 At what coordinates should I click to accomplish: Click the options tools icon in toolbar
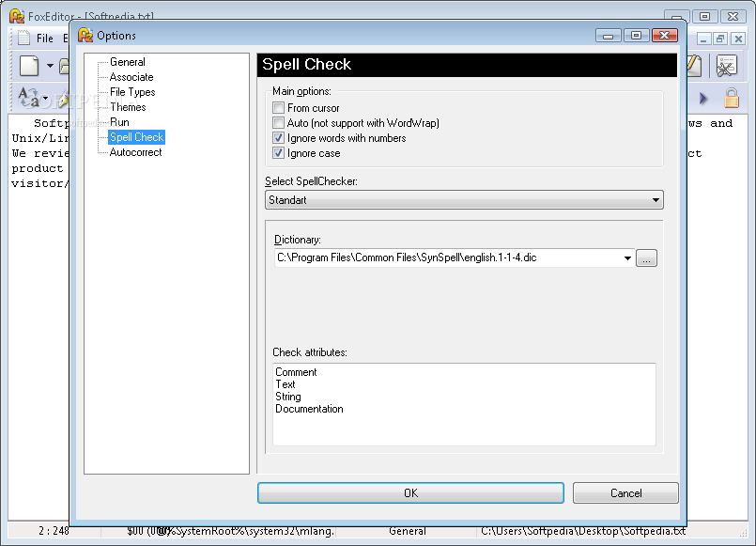(x=727, y=66)
